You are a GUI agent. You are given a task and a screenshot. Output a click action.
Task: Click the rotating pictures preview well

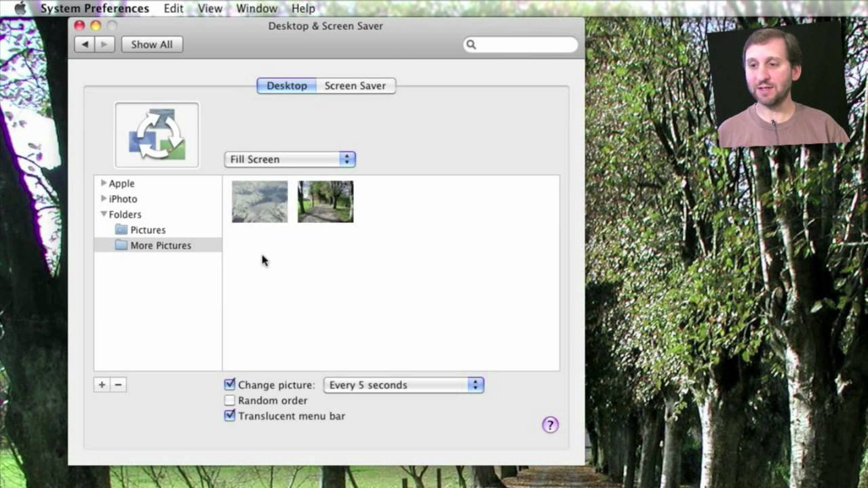coord(157,135)
